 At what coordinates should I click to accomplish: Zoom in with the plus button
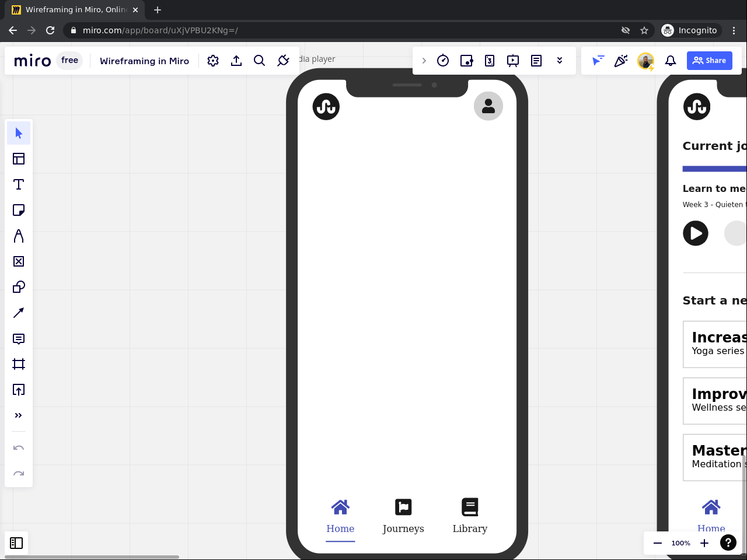coord(704,543)
